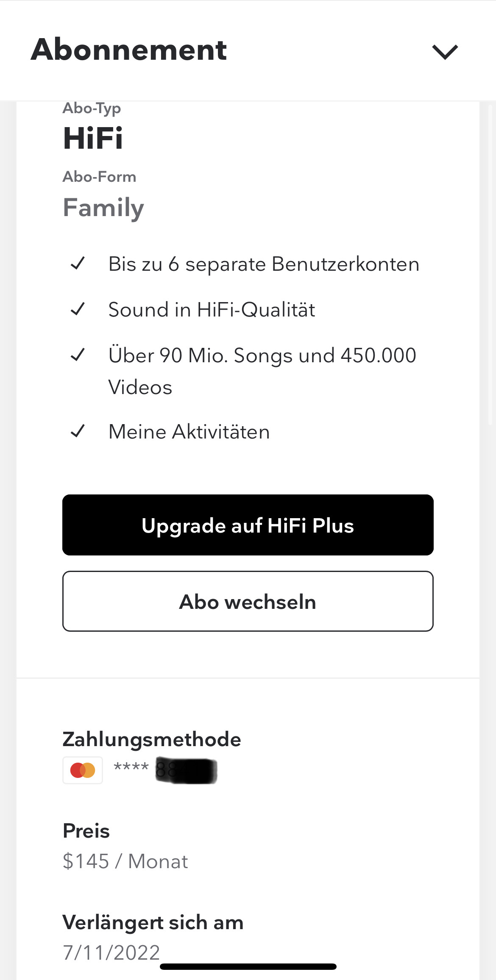
Task: Click the Mastercard payment icon
Action: [83, 770]
